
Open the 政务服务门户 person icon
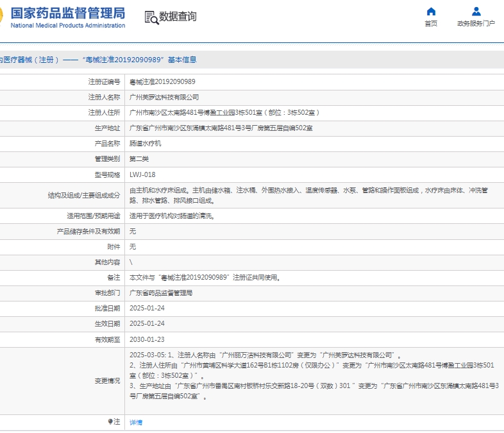click(476, 12)
